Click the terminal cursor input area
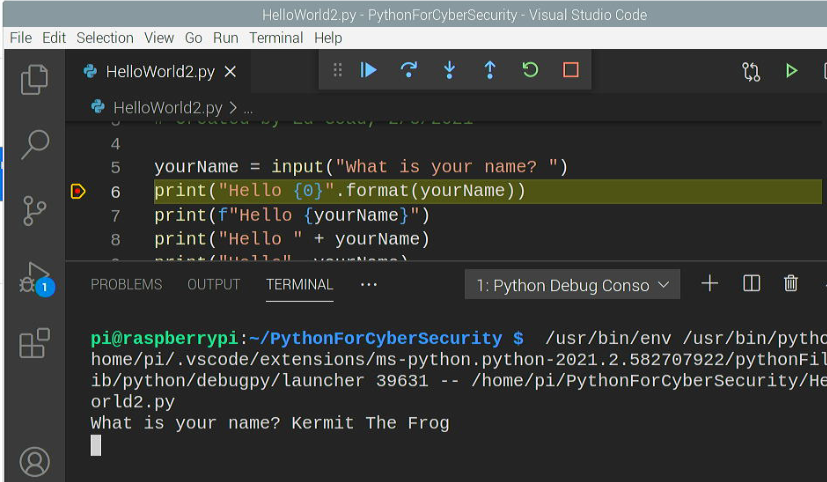Viewport: 827px width, 482px height. click(95, 446)
